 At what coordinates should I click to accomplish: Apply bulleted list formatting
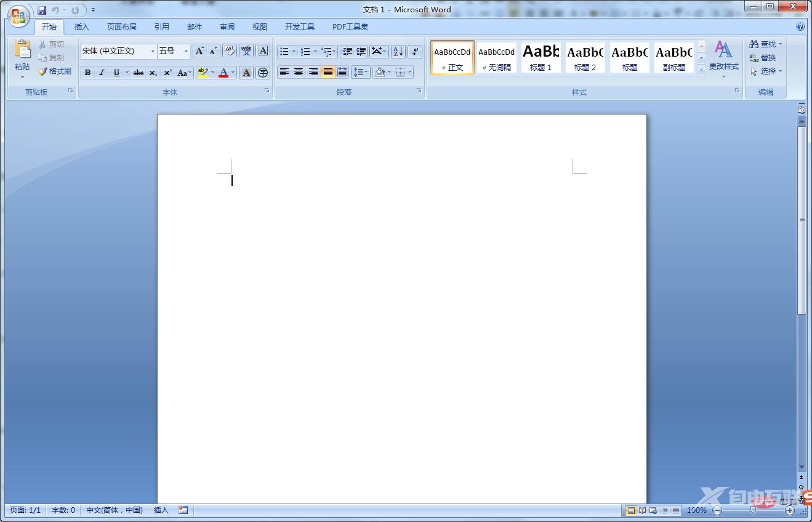point(284,52)
